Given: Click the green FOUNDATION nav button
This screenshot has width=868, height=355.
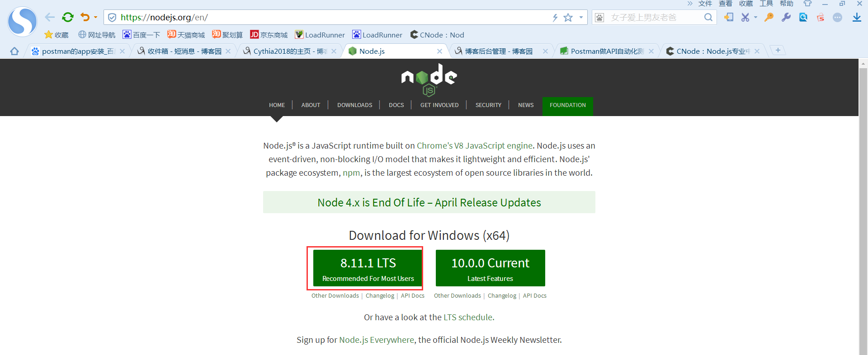Looking at the screenshot, I should point(568,106).
